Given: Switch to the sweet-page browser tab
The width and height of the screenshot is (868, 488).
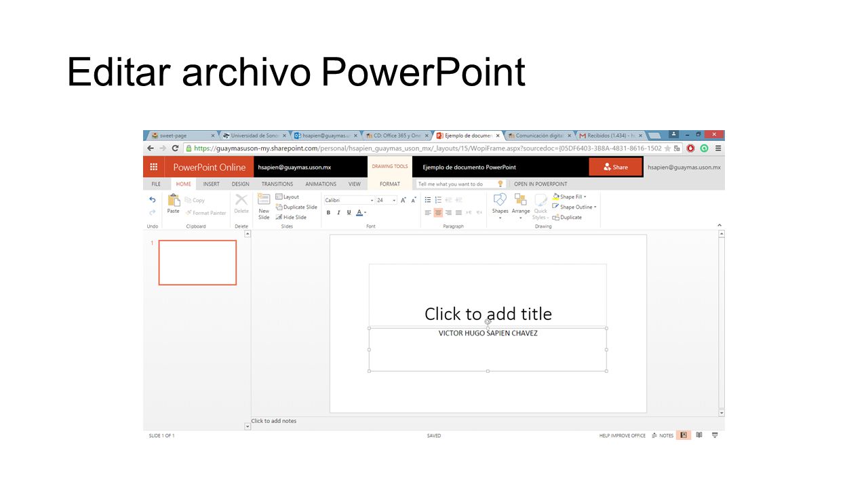Looking at the screenshot, I should 183,136.
